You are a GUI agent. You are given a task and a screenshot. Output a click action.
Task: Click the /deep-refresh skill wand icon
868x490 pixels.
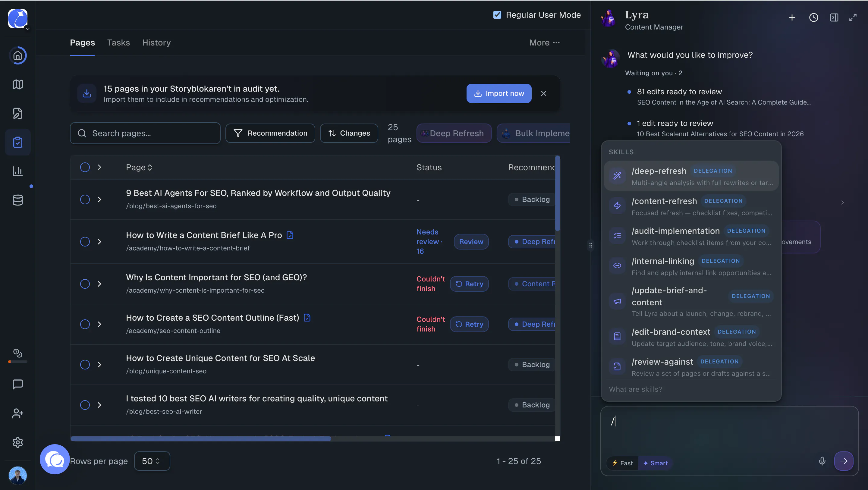point(617,176)
